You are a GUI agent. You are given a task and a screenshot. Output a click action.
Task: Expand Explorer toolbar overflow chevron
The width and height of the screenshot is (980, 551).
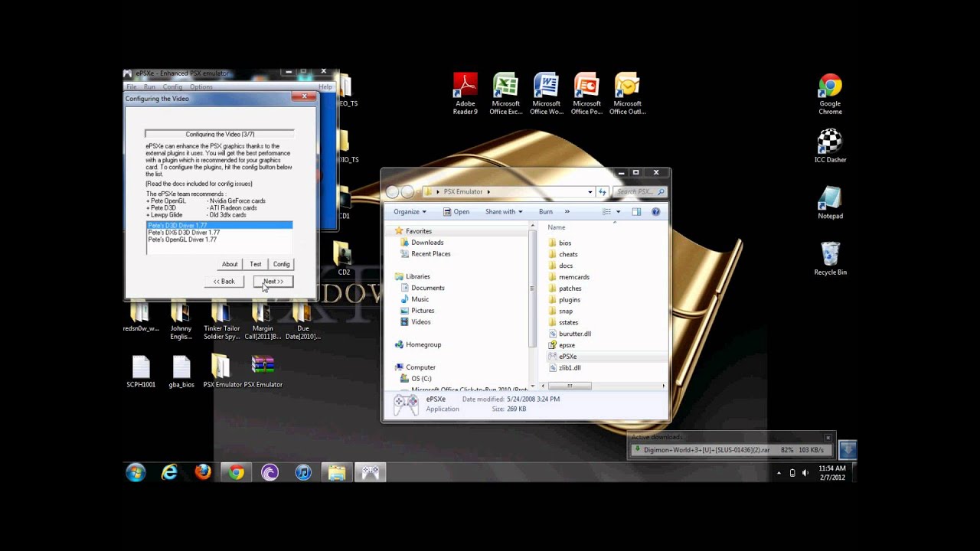(567, 212)
